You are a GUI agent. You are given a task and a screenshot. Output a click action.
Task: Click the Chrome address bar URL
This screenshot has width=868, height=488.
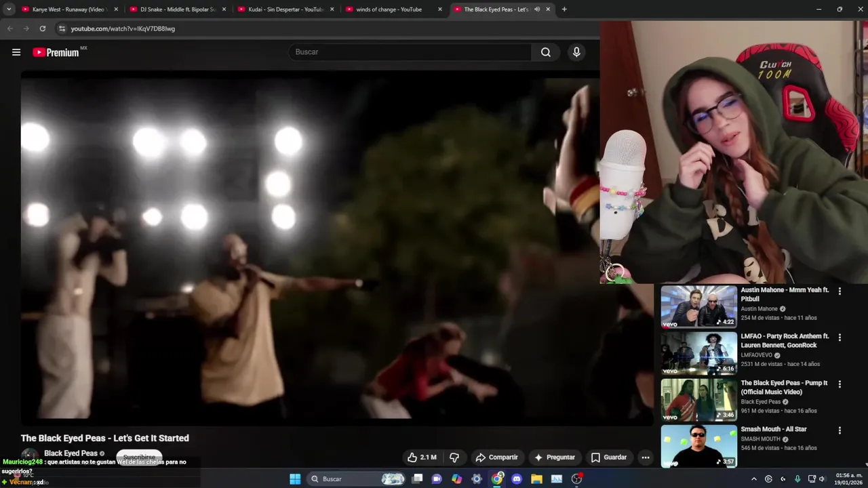(x=123, y=28)
